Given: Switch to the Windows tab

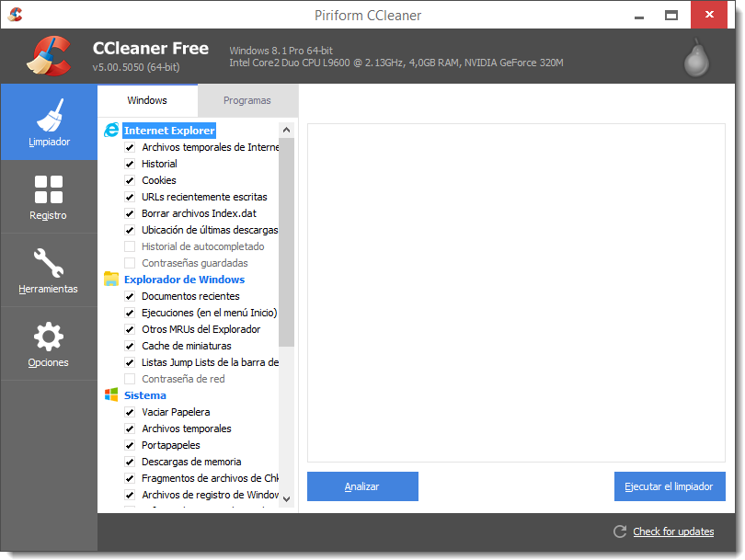Looking at the screenshot, I should coord(147,100).
